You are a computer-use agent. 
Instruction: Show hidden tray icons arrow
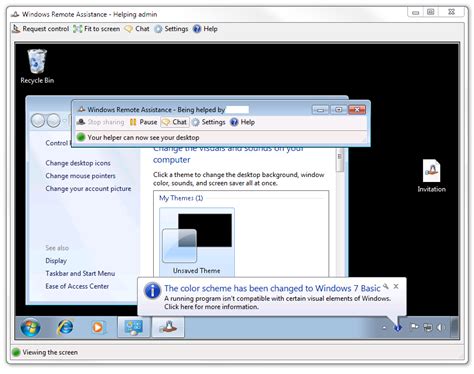(384, 328)
